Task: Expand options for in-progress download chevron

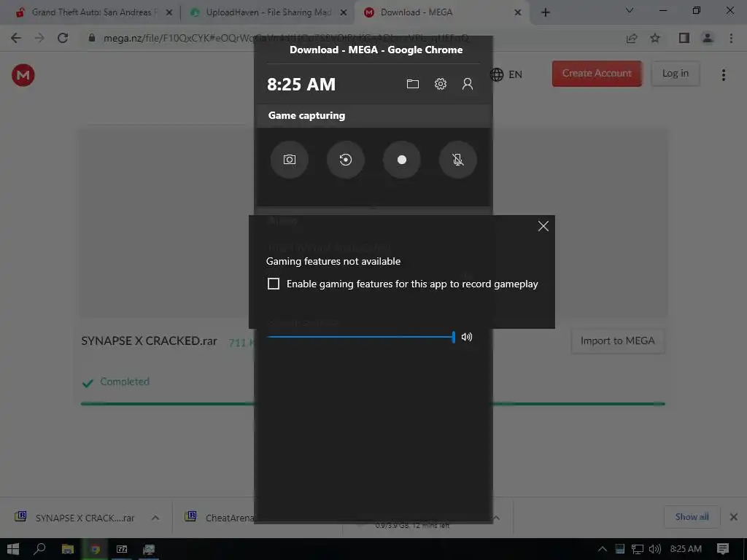Action: [496, 518]
